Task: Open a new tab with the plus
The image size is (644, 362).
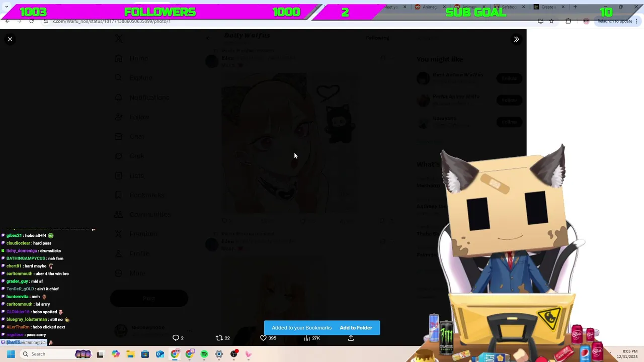Action: [x=575, y=7]
